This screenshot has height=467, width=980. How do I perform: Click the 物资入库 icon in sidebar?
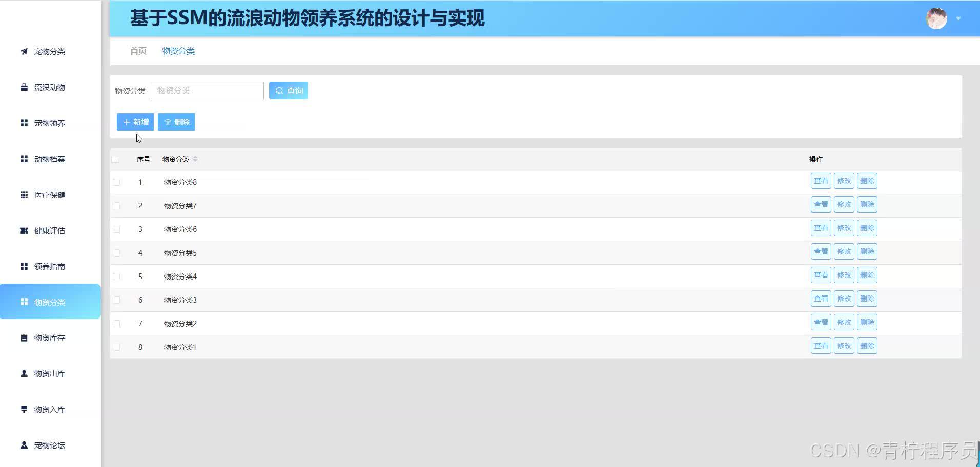click(24, 409)
